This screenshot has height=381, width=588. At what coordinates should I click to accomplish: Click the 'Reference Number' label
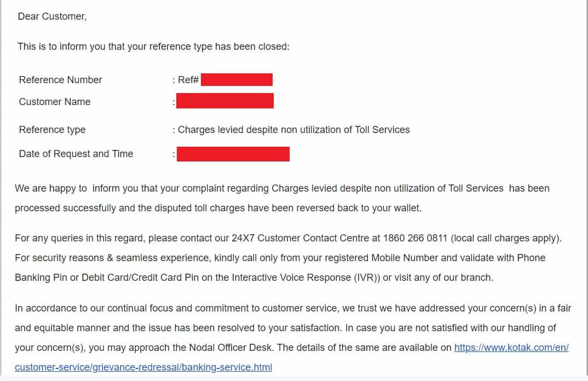tap(60, 80)
